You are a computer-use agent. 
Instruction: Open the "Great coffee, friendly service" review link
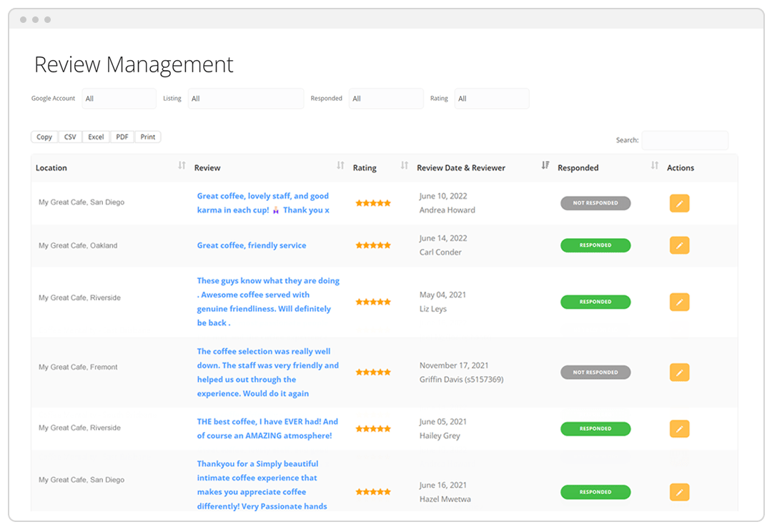point(252,245)
